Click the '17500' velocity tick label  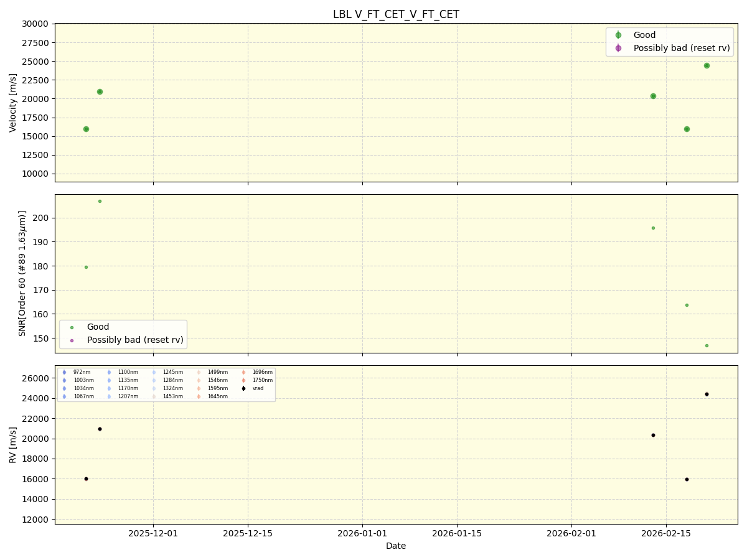(x=35, y=118)
